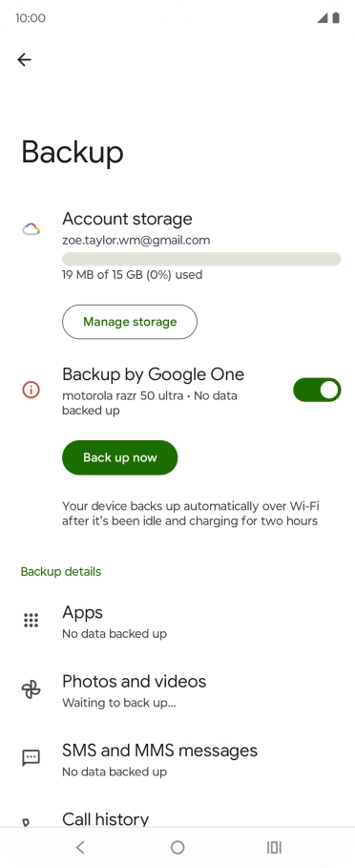Tap the back arrow at top
Image resolution: width=355 pixels, height=868 pixels.
click(24, 60)
